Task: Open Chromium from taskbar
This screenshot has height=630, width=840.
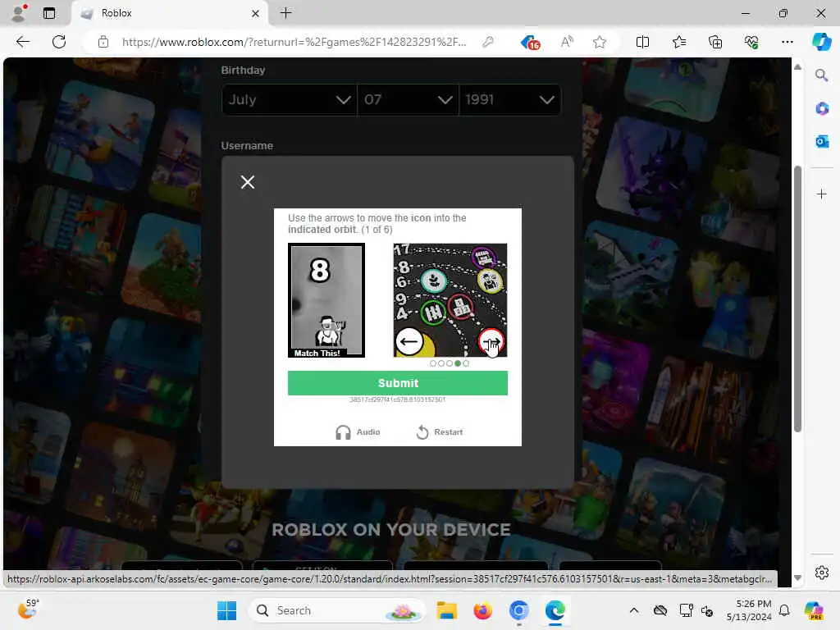Action: click(x=518, y=610)
